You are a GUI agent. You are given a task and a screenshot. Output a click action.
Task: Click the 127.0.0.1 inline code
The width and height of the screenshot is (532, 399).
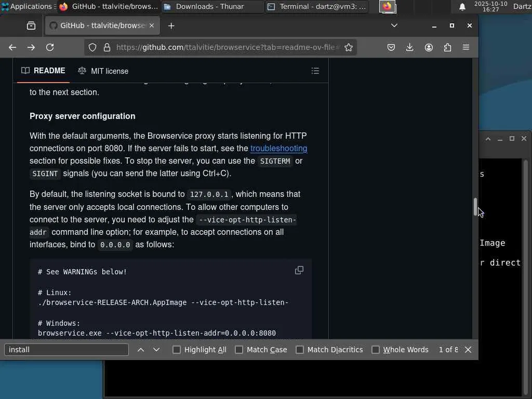coord(209,194)
